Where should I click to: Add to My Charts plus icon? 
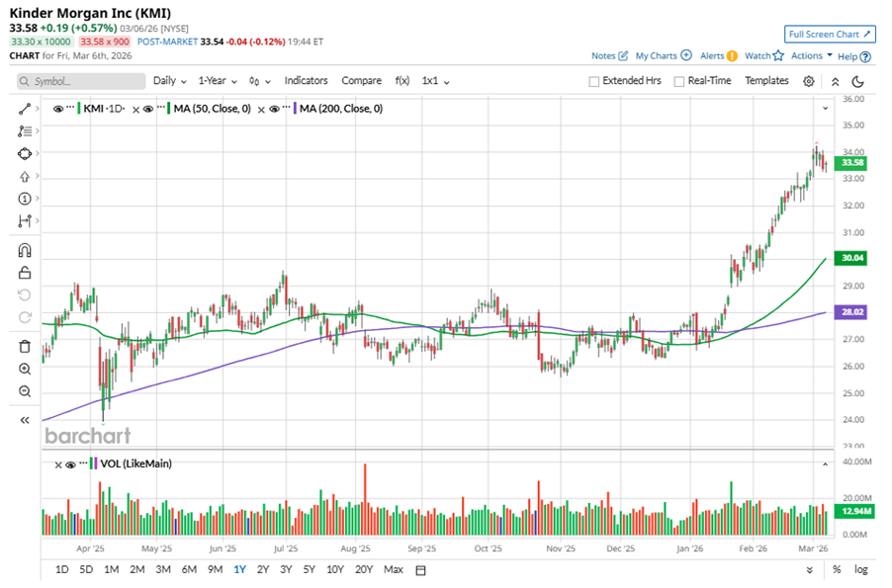pyautogui.click(x=686, y=55)
